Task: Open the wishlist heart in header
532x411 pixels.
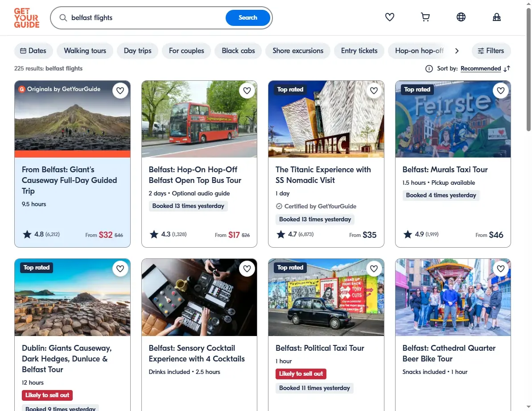Action: pos(389,17)
